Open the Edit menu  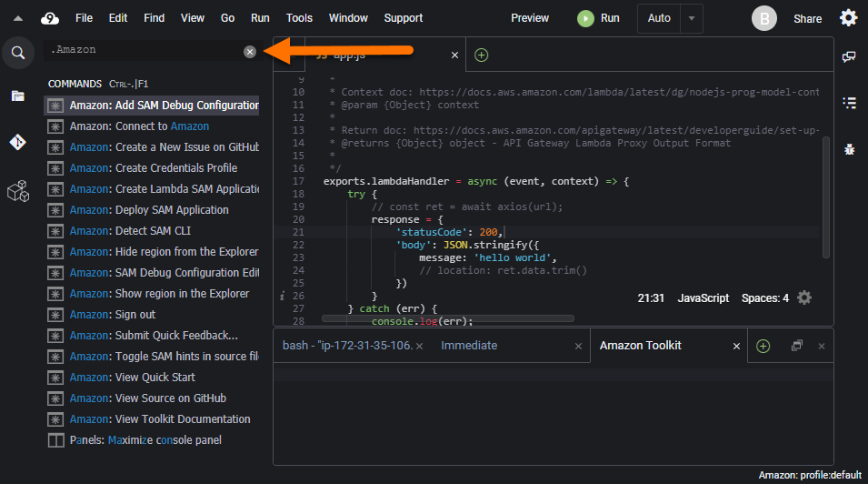[x=118, y=18]
